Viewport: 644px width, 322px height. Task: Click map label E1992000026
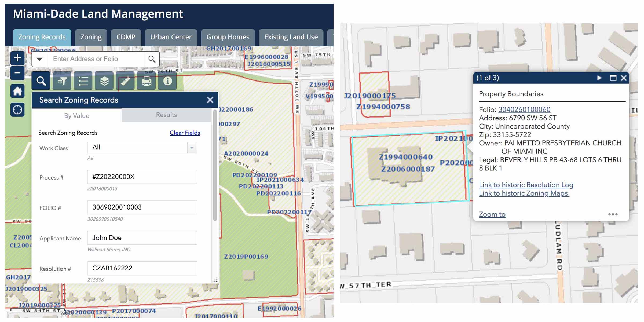point(279,309)
